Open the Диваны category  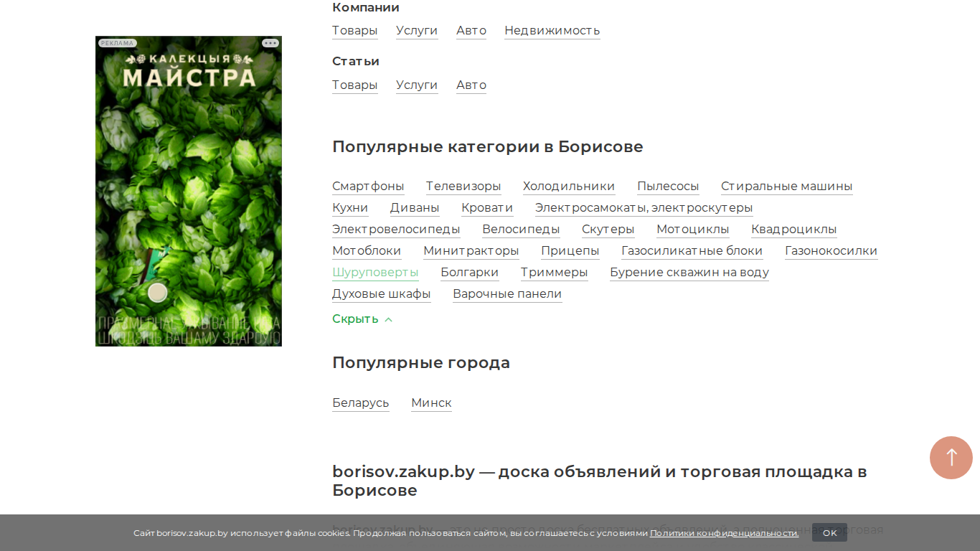(x=415, y=208)
